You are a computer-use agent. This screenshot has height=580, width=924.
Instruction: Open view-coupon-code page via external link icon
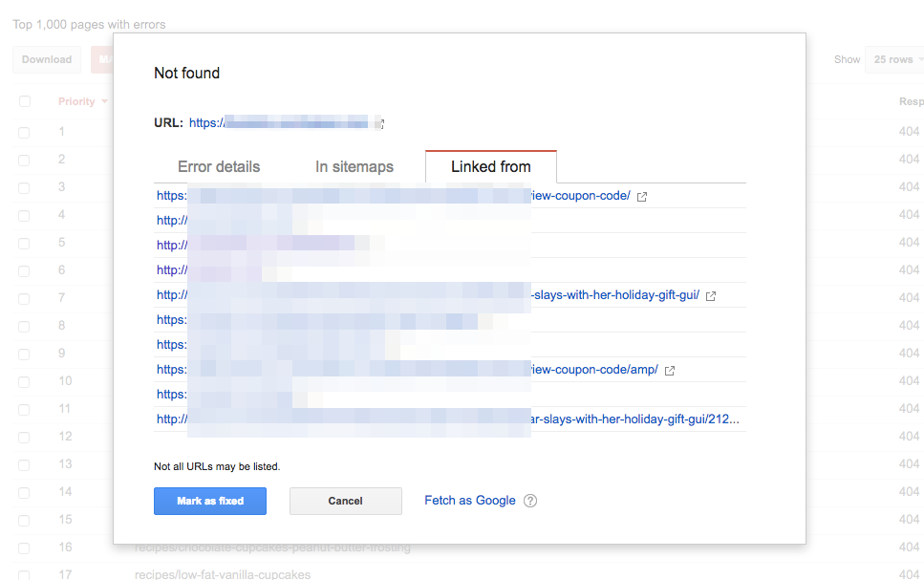[641, 195]
